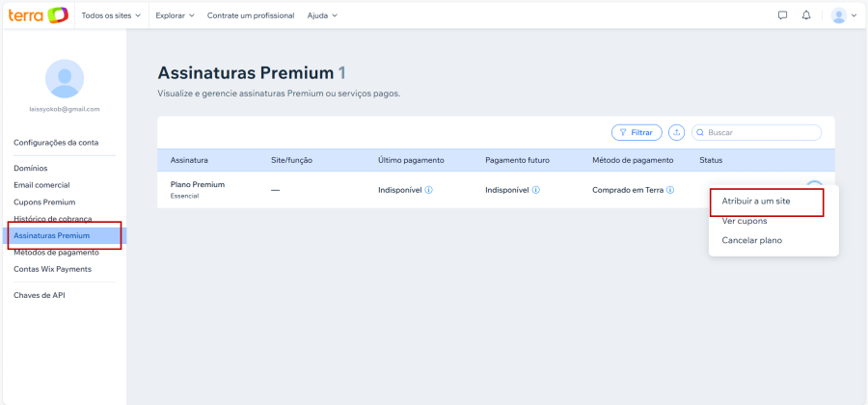Click the Terra logo
The width and height of the screenshot is (868, 405).
point(39,15)
